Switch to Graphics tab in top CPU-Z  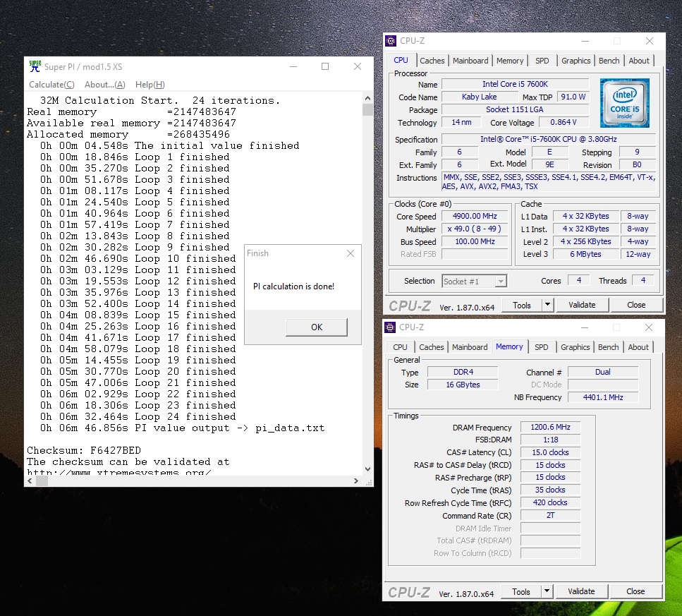[x=576, y=61]
